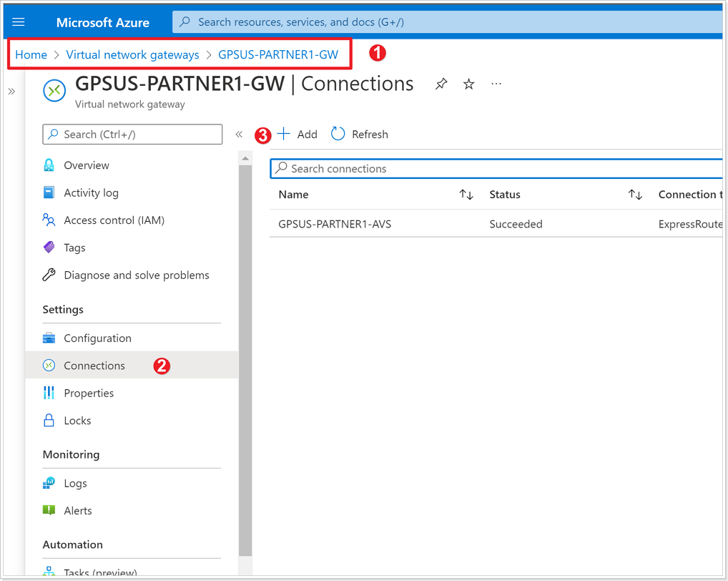Click the global search magnifier icon
This screenshot has height=581, width=728.
tap(185, 22)
